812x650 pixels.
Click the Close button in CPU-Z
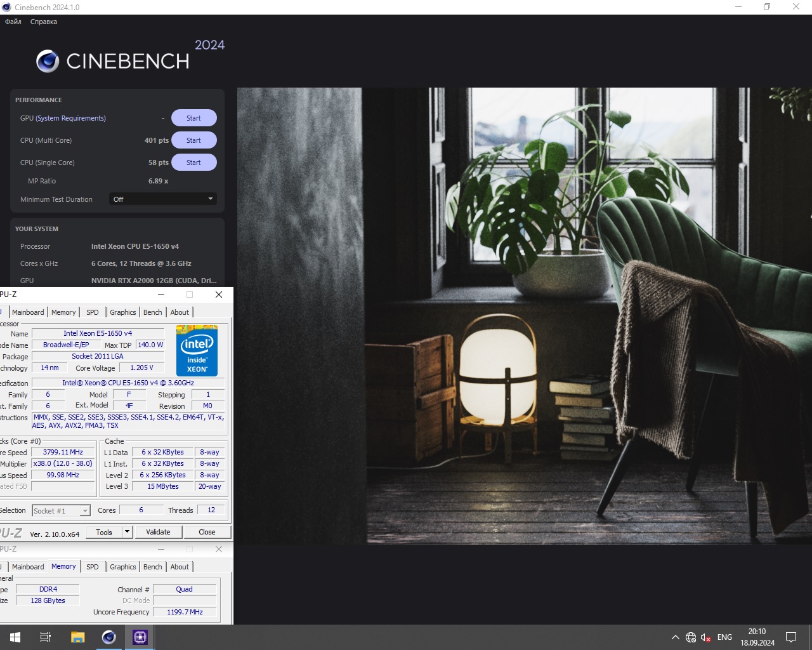tap(207, 532)
